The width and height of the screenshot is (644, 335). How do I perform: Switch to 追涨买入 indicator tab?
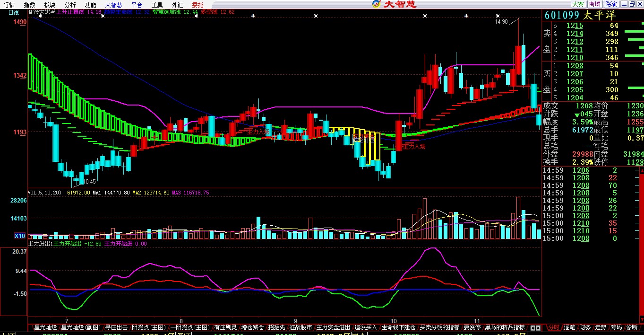pos(366,327)
